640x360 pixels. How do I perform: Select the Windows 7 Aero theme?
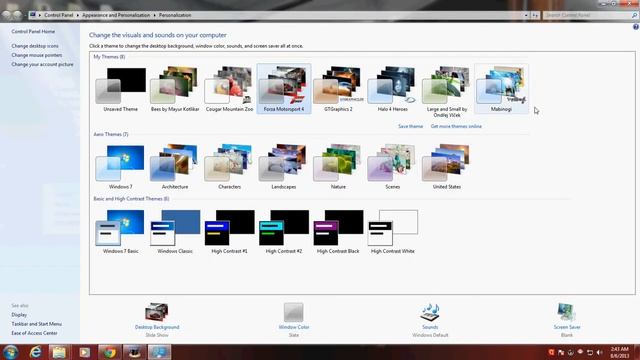point(120,167)
